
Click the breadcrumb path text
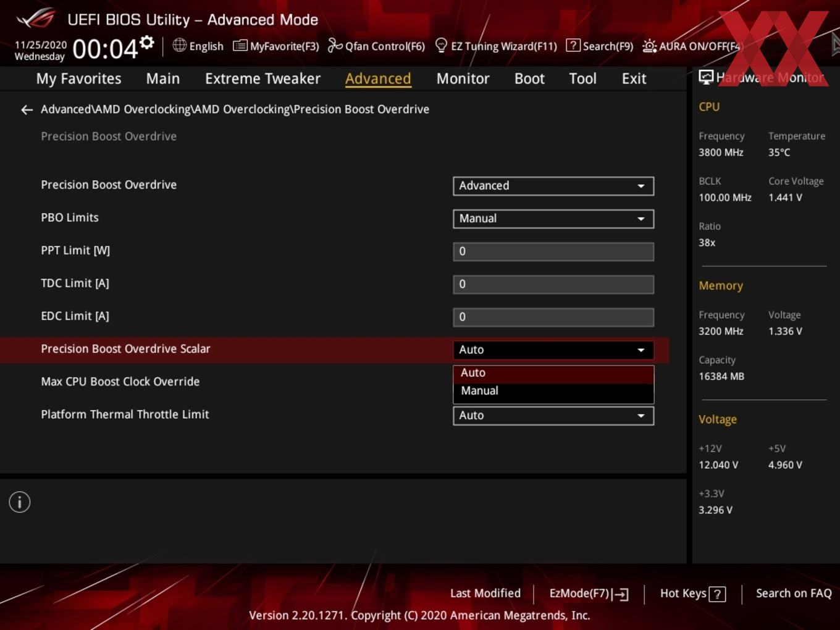[235, 109]
